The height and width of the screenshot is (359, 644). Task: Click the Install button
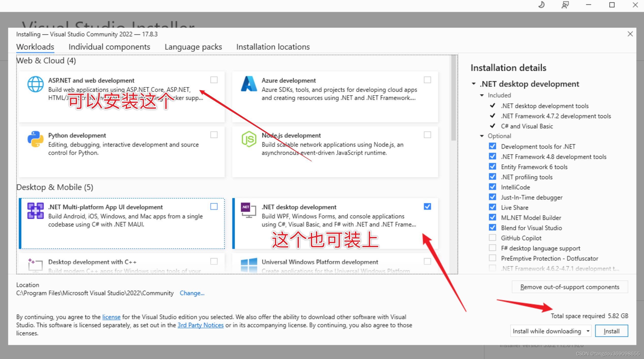pos(611,331)
